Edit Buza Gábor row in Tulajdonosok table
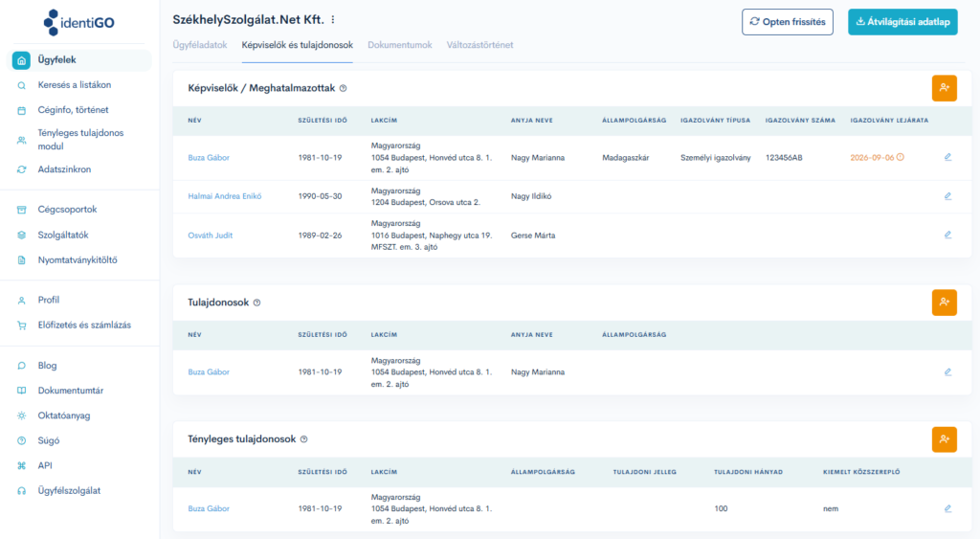The image size is (980, 539). pyautogui.click(x=947, y=372)
